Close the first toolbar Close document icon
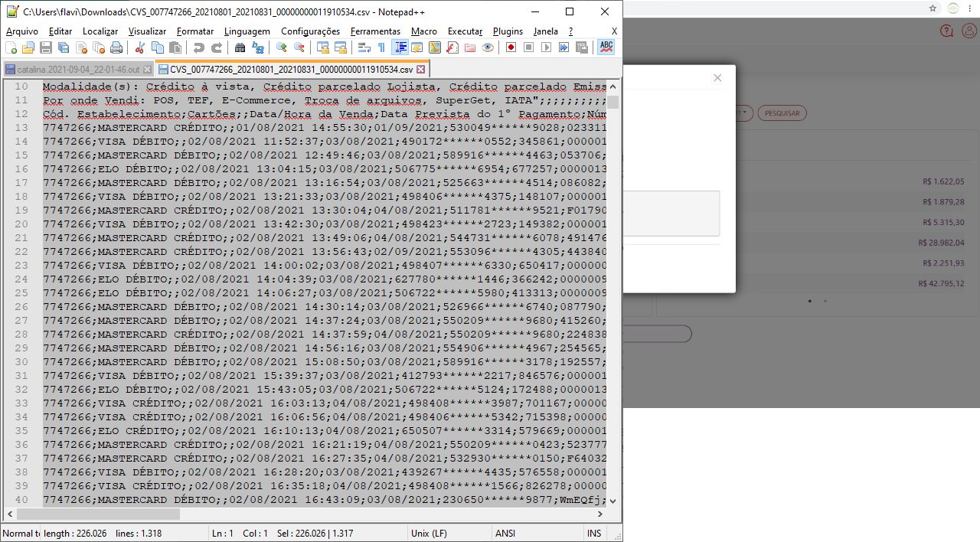This screenshot has height=542, width=980. pyautogui.click(x=81, y=47)
